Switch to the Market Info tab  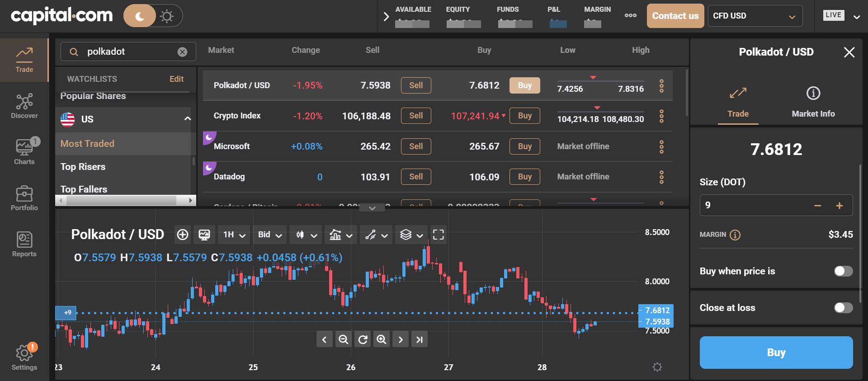pos(813,103)
